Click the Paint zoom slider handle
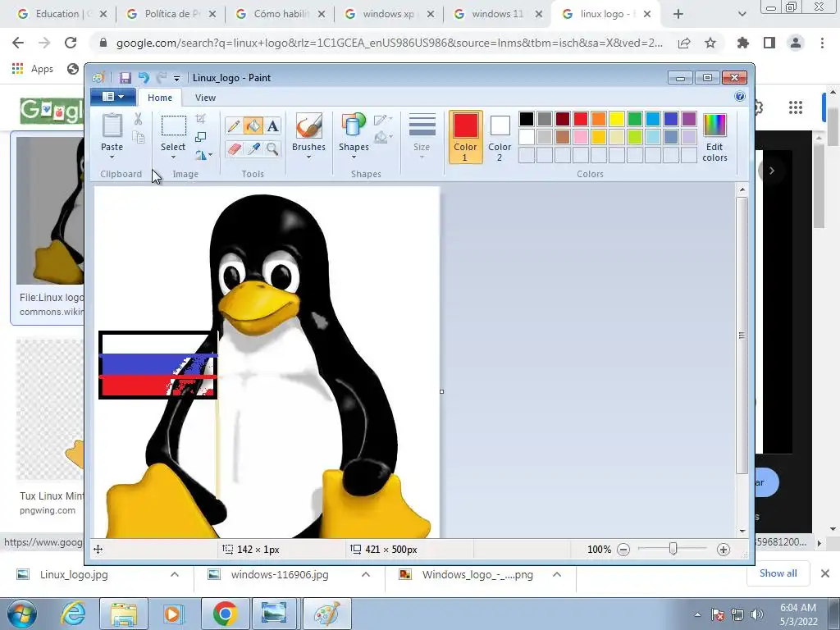The image size is (840, 630). (x=673, y=549)
